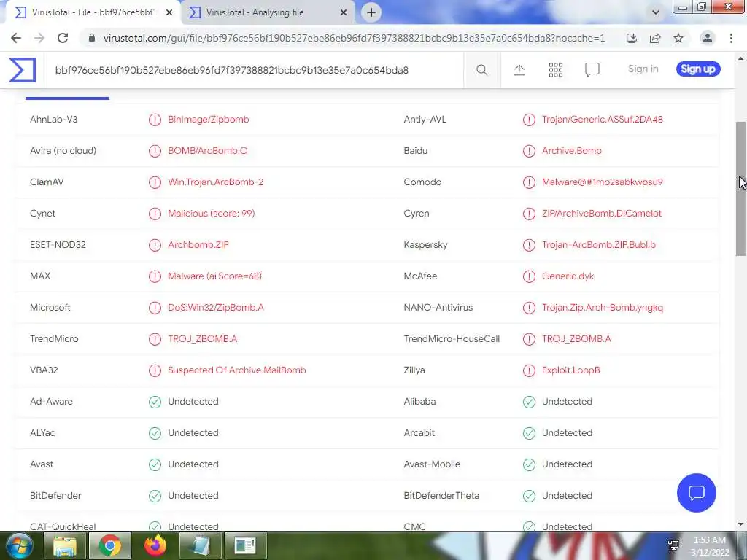747x560 pixels.
Task: Select the Comodo Malware@#1mo2sabkwpsu9 result
Action: [602, 182]
